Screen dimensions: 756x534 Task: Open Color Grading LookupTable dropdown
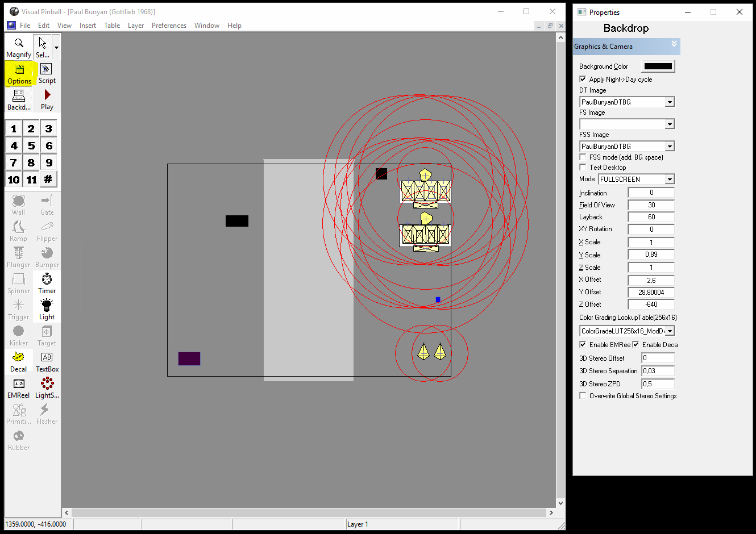670,331
